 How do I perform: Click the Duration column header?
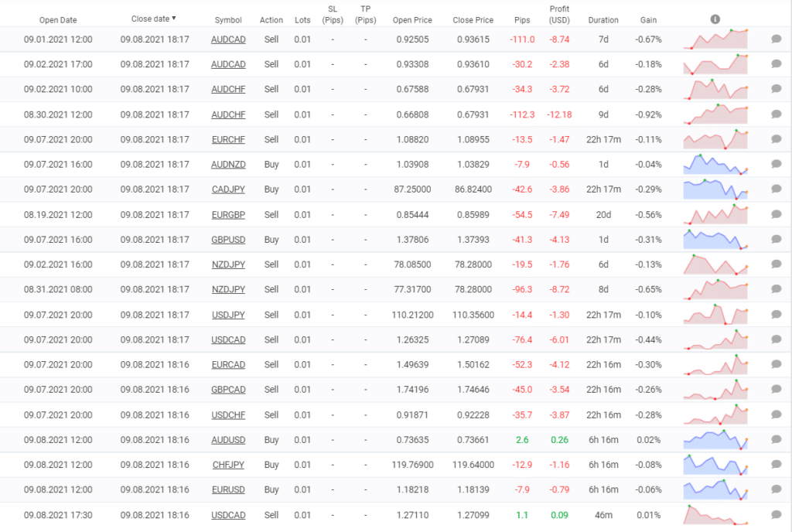click(603, 20)
